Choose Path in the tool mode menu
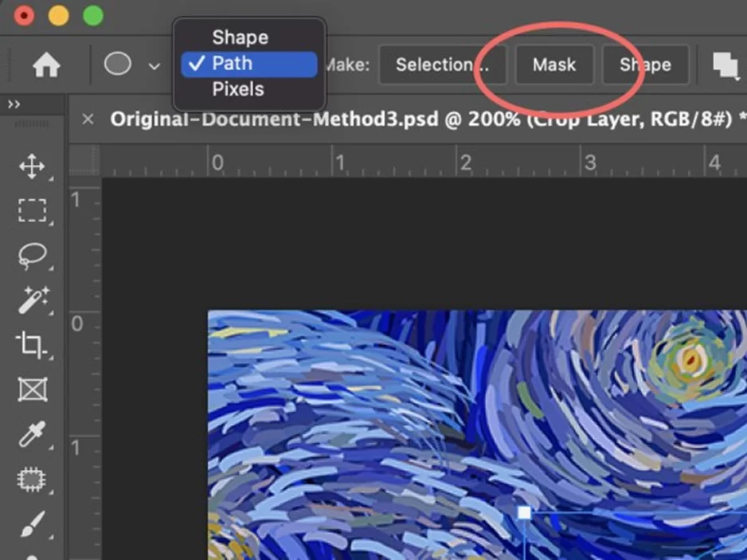747x560 pixels. [x=249, y=64]
